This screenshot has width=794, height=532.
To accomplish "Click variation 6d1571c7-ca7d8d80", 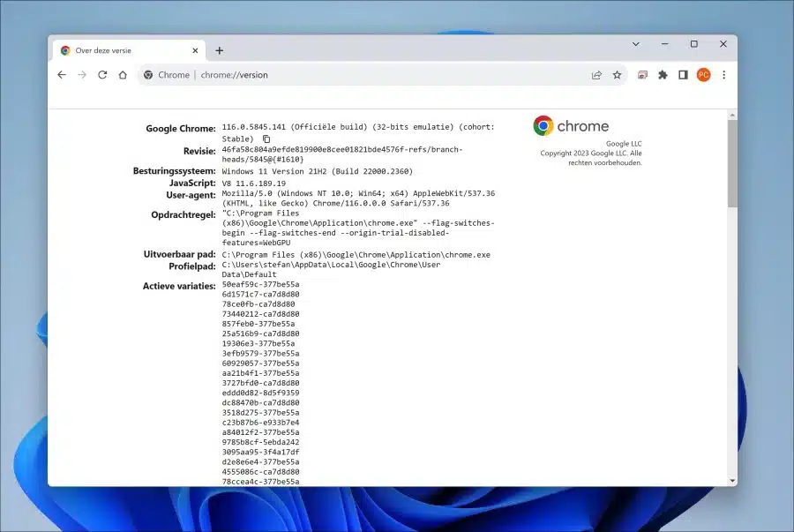I will point(261,294).
